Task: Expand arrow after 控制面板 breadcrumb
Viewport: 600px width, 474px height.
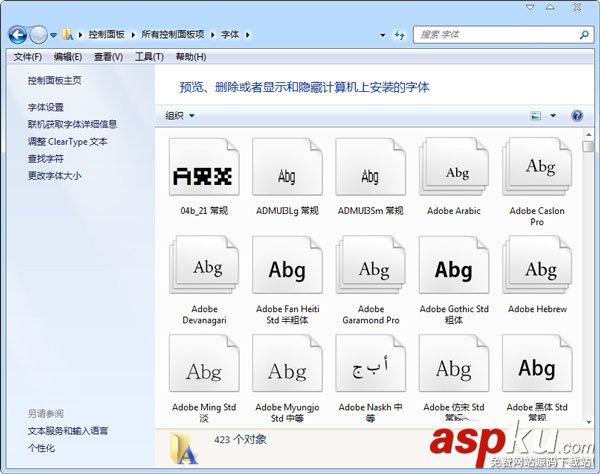Action: tap(133, 35)
